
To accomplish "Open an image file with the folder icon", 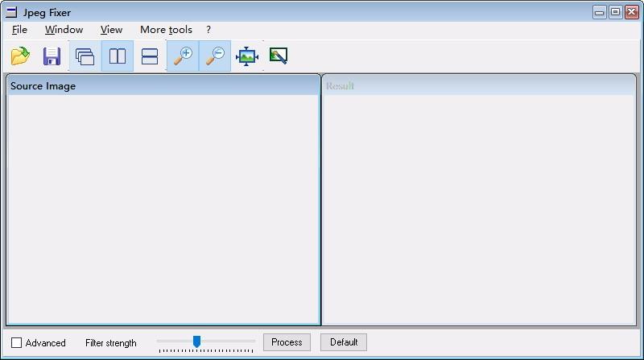I will [20, 56].
